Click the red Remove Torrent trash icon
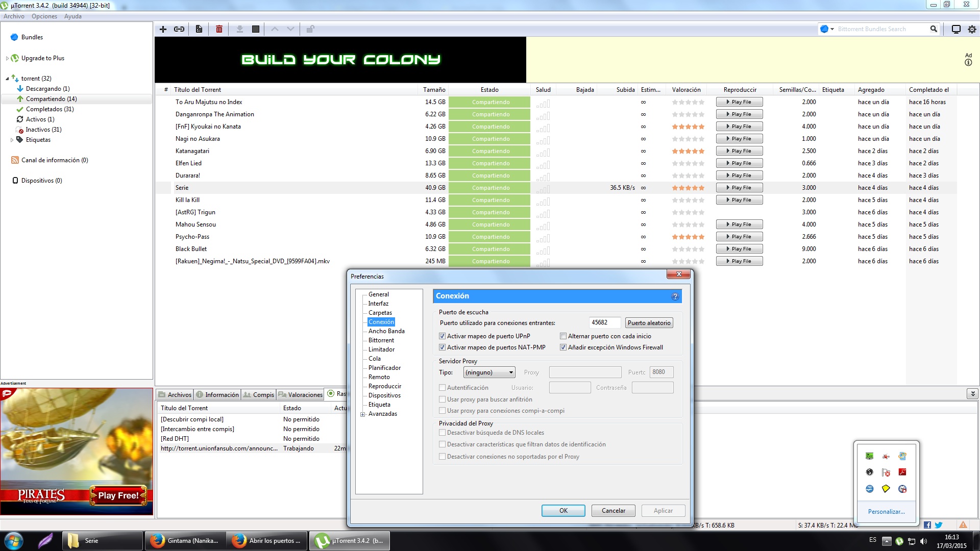Image resolution: width=980 pixels, height=551 pixels. (219, 29)
